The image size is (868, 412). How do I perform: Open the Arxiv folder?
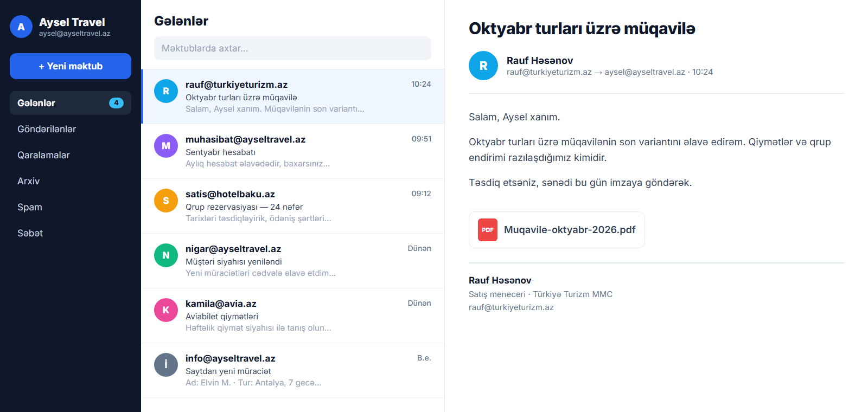pyautogui.click(x=71, y=181)
